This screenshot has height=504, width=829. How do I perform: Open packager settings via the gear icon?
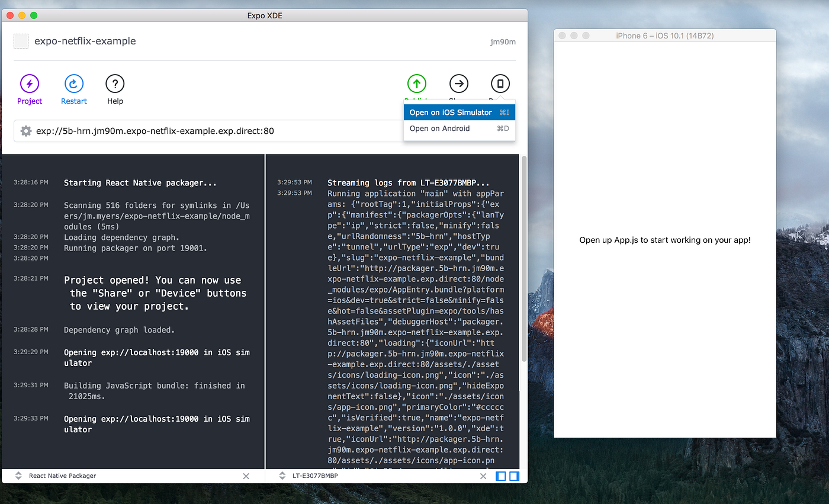[26, 131]
